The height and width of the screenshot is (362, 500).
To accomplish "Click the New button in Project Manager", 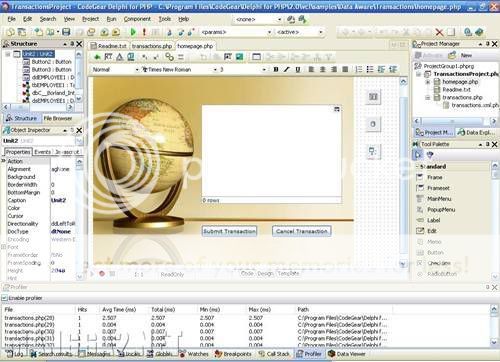I will point(466,55).
